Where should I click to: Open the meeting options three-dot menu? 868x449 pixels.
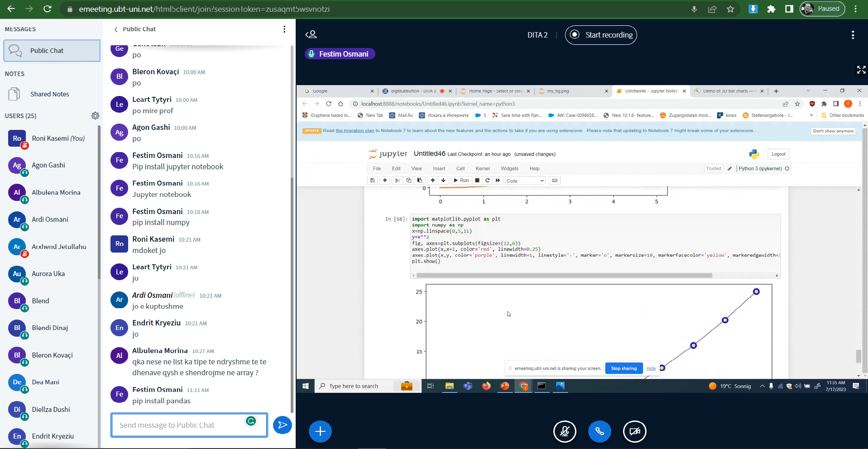click(x=853, y=35)
